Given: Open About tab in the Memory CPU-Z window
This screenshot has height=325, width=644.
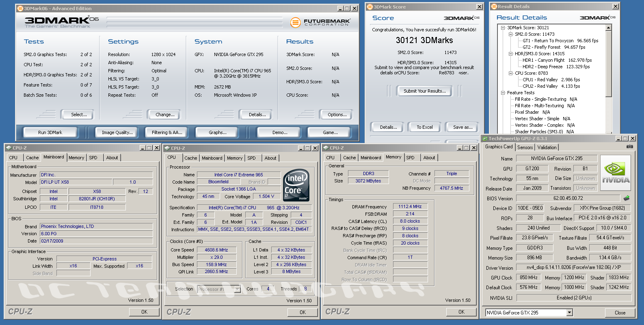Looking at the screenshot, I should (429, 158).
